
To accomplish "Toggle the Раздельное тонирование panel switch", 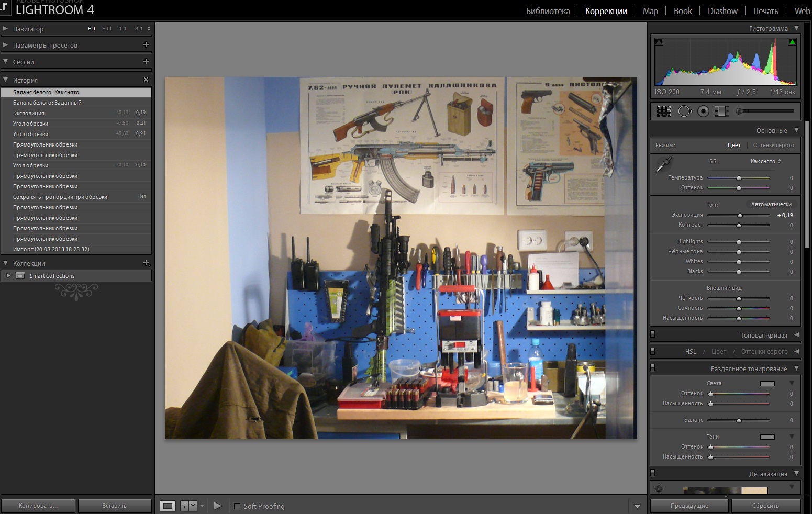I will (652, 367).
